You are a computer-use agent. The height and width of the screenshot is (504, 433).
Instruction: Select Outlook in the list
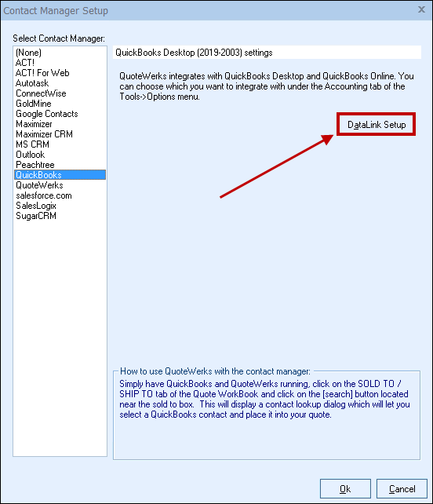click(60, 155)
